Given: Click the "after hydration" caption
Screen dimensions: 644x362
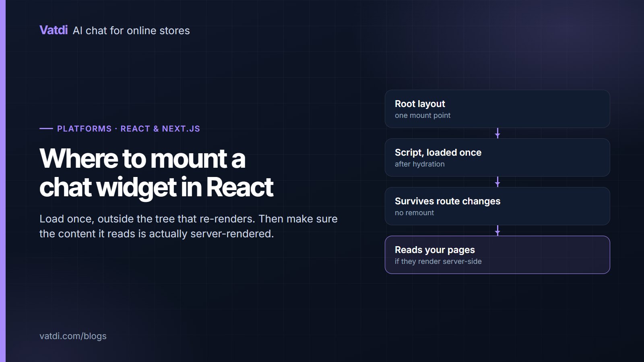Looking at the screenshot, I should click(x=420, y=164).
